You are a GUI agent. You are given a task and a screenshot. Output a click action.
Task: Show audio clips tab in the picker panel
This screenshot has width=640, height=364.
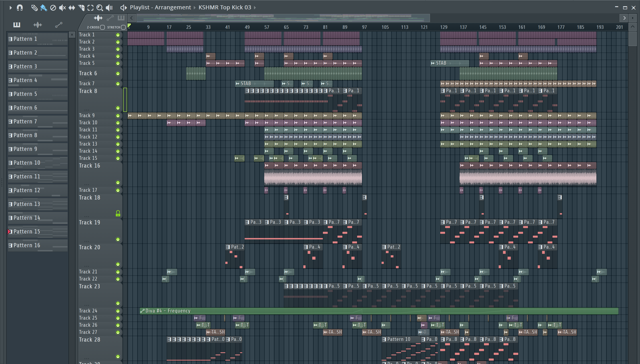[38, 24]
